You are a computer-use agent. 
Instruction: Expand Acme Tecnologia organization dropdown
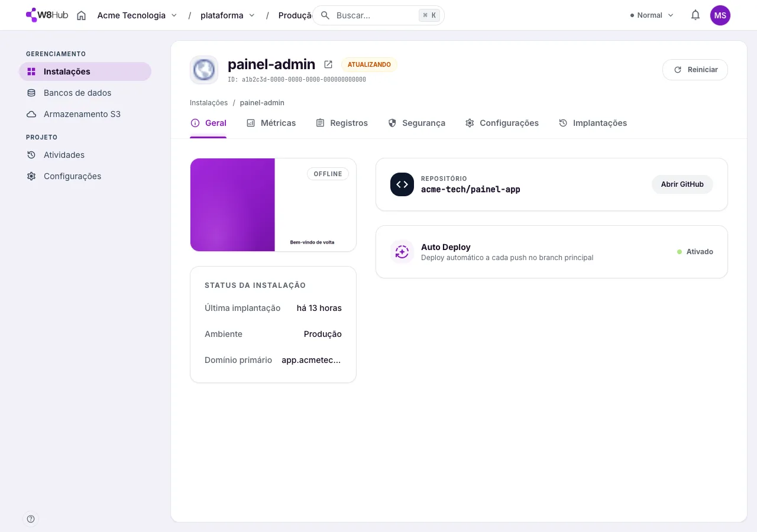(137, 15)
